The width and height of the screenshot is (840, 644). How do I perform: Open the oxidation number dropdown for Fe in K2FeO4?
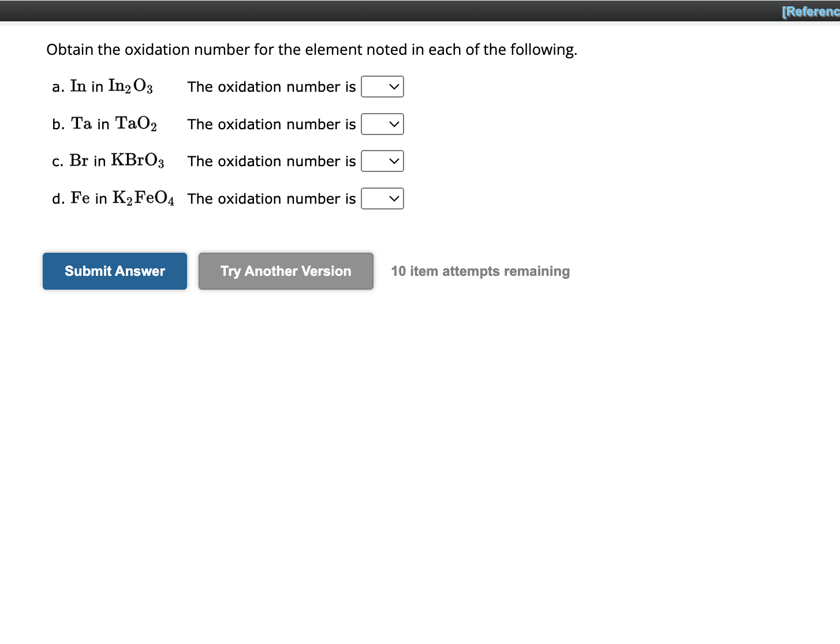pyautogui.click(x=382, y=199)
